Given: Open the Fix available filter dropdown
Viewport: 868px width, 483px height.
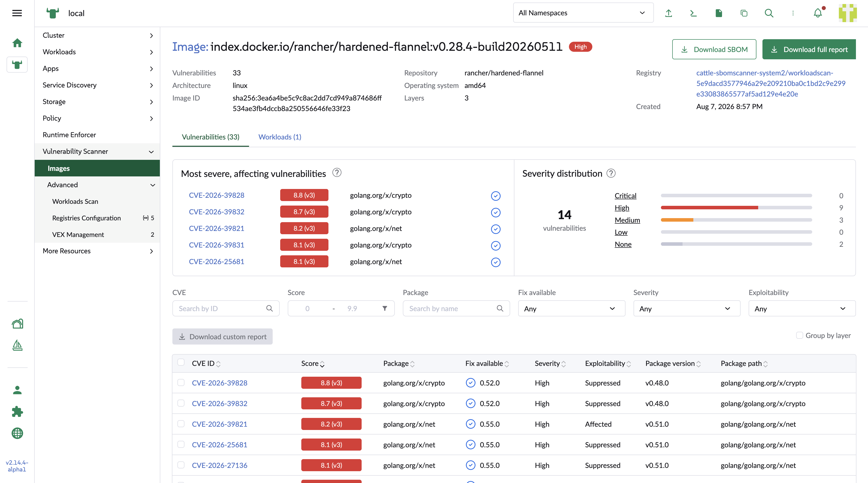Looking at the screenshot, I should pyautogui.click(x=571, y=308).
